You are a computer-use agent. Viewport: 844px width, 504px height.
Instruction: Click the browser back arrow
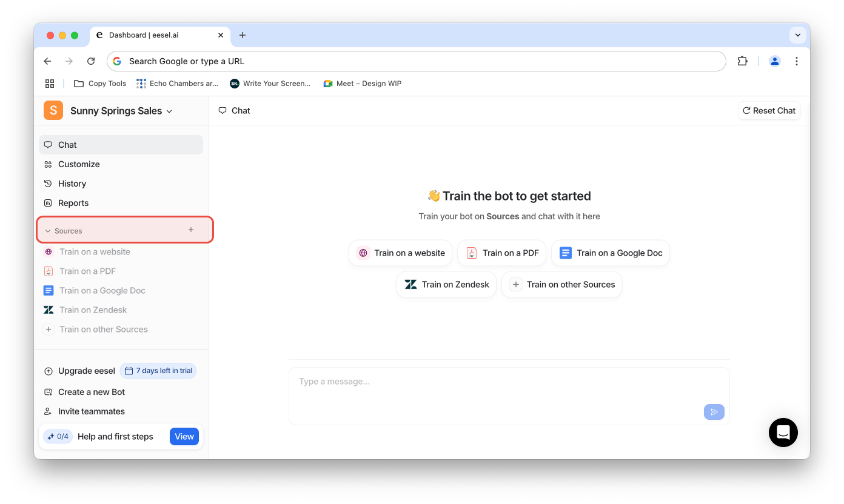click(47, 61)
